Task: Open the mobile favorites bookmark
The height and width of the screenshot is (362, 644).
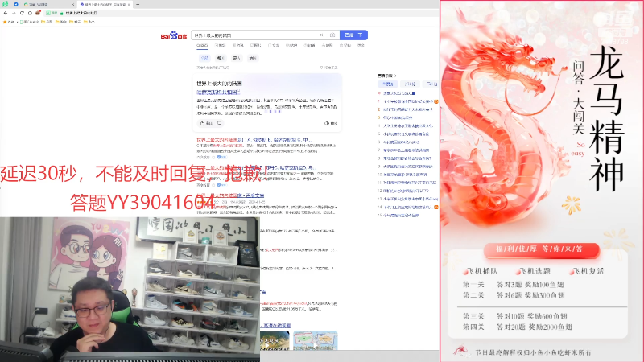Action: [30, 22]
